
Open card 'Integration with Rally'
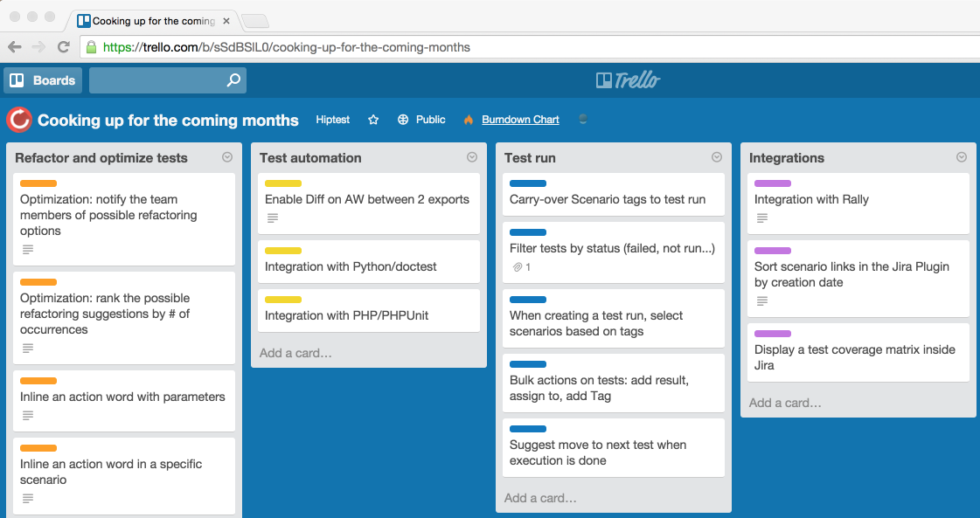(x=858, y=204)
